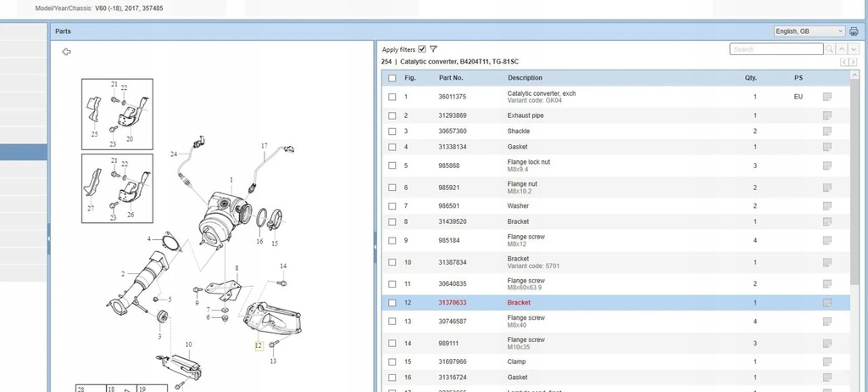Viewport: 868px width, 392px height.
Task: Sort by the Part No. column header
Action: click(451, 78)
